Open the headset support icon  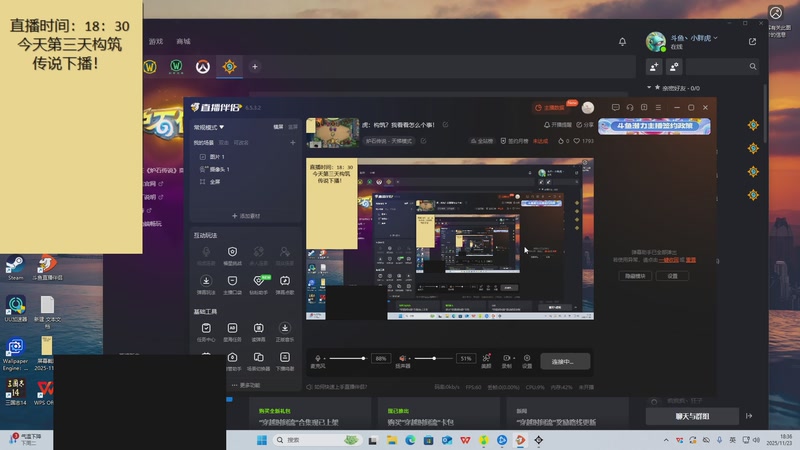[630, 108]
